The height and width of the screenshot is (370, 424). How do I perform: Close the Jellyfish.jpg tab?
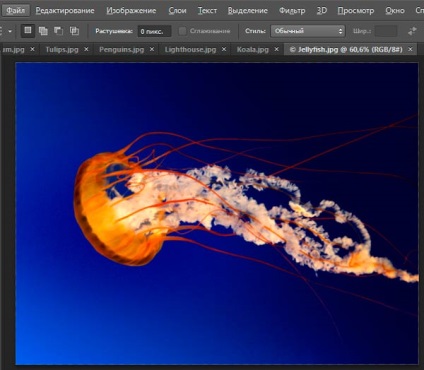pyautogui.click(x=410, y=49)
